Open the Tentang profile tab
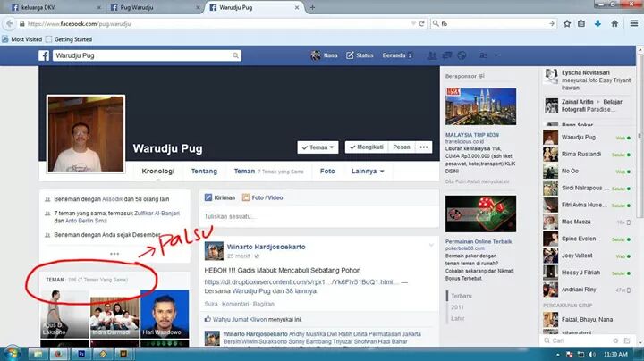644x361 pixels. 204,171
